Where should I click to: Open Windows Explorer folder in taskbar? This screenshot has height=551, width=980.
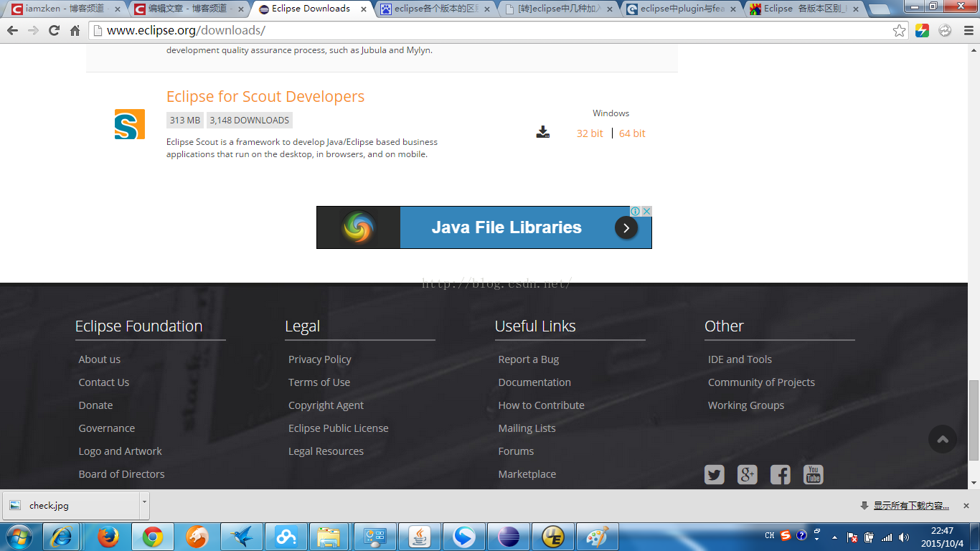pyautogui.click(x=329, y=537)
